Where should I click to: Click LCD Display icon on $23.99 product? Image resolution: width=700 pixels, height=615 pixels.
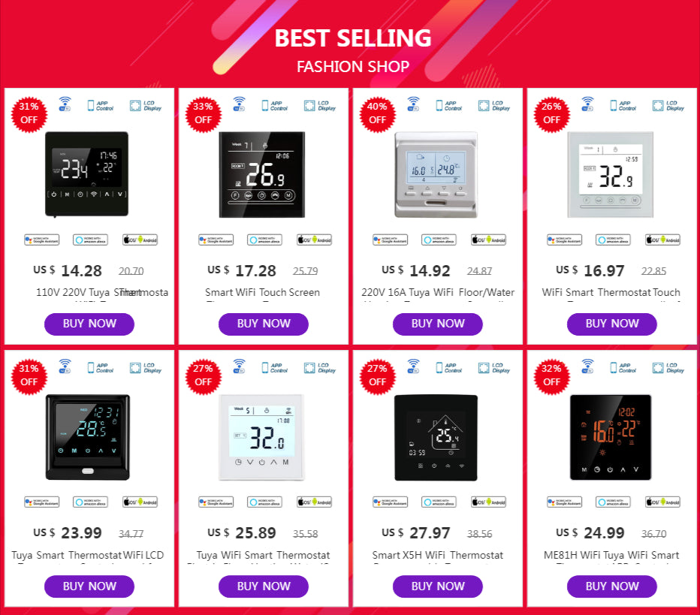(144, 368)
